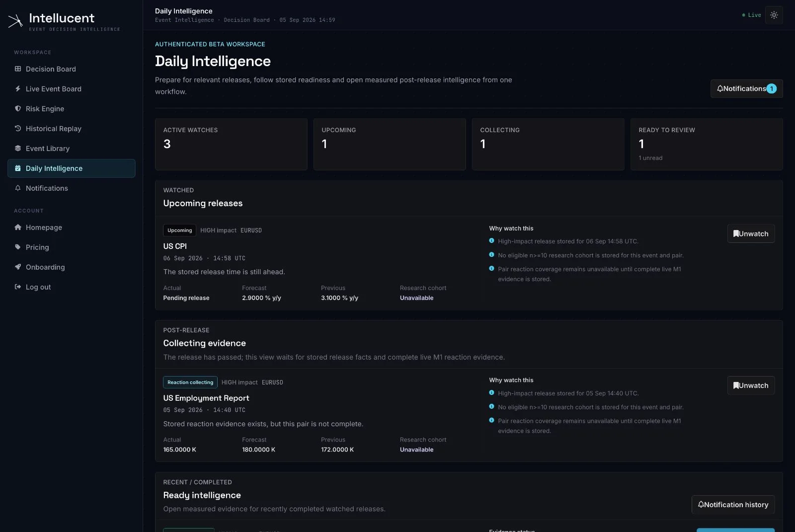Screen dimensions: 795x532
Task: Click the Intellucent logo icon
Action: 15,21
